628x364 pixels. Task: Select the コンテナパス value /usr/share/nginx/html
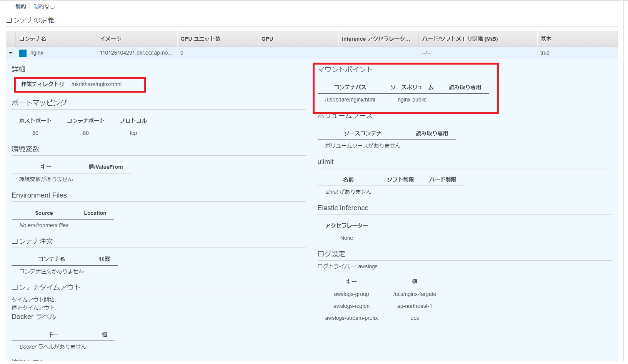350,100
